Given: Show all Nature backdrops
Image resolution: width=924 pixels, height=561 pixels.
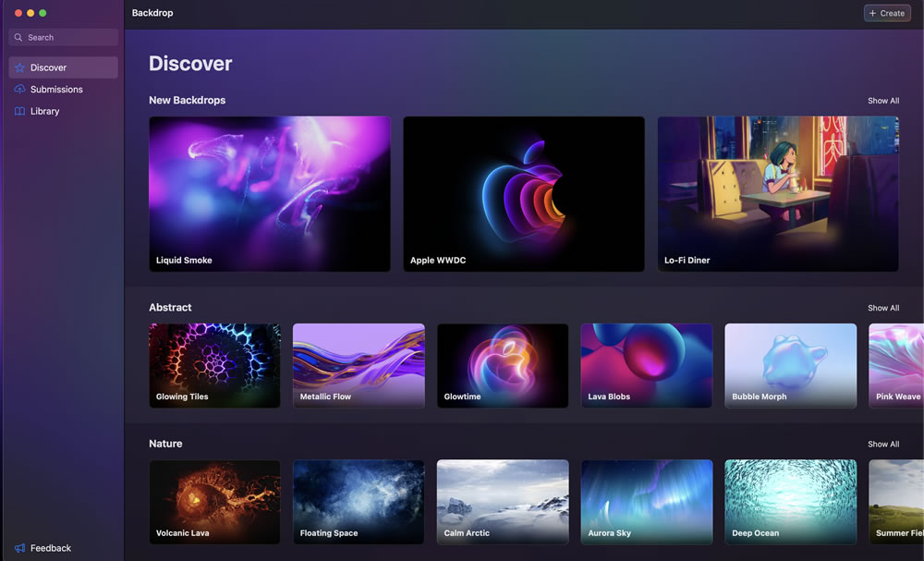Looking at the screenshot, I should (882, 445).
